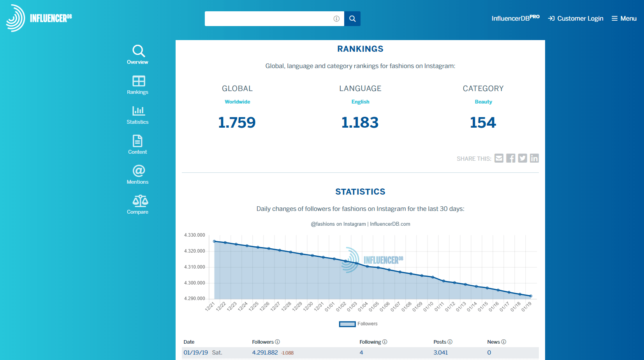Click the Date column header
644x360 pixels.
point(189,342)
